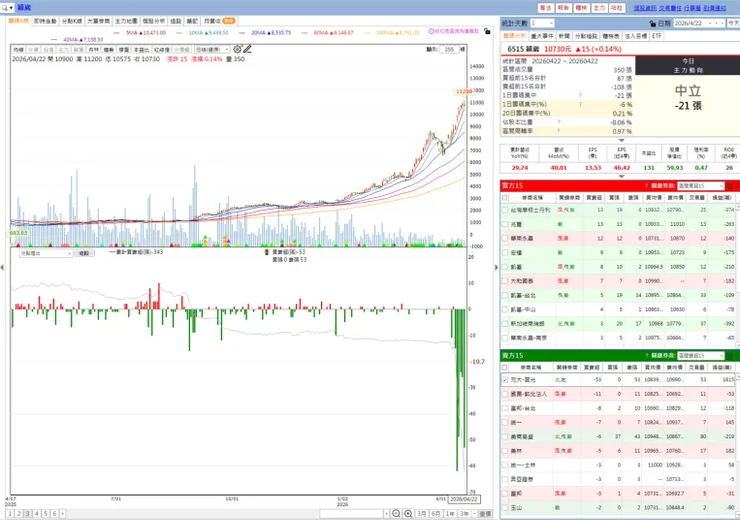This screenshot has height=520, width=740.
Task: Click the 今天 button
Action: click(x=733, y=23)
